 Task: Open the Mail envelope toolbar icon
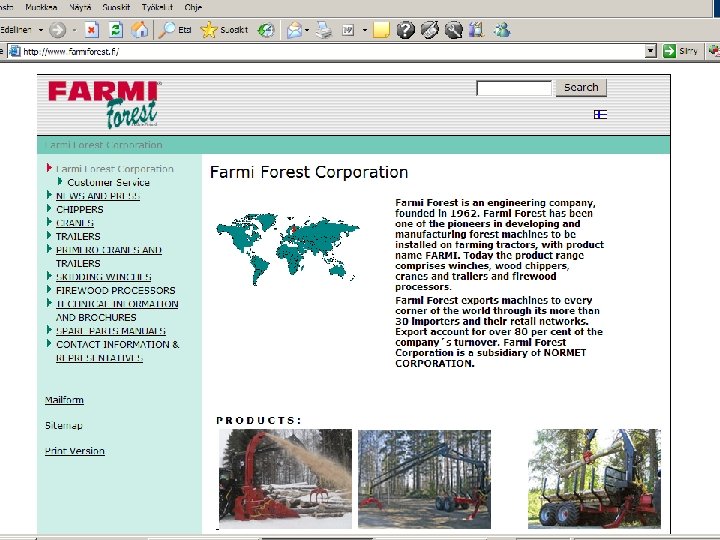(x=294, y=30)
